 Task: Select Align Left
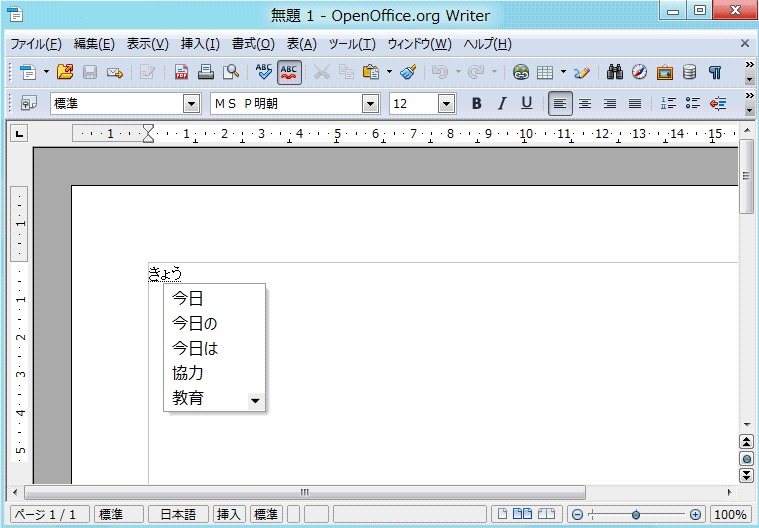[x=560, y=103]
